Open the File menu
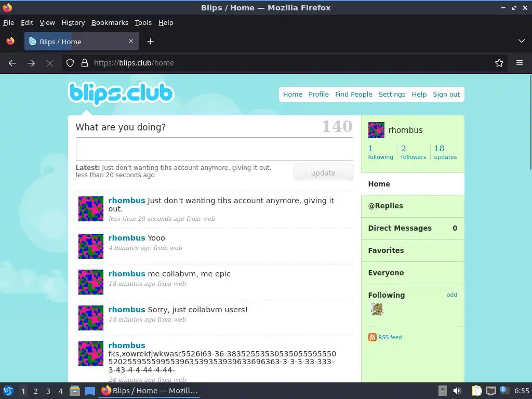The width and height of the screenshot is (532, 399). [x=8, y=23]
